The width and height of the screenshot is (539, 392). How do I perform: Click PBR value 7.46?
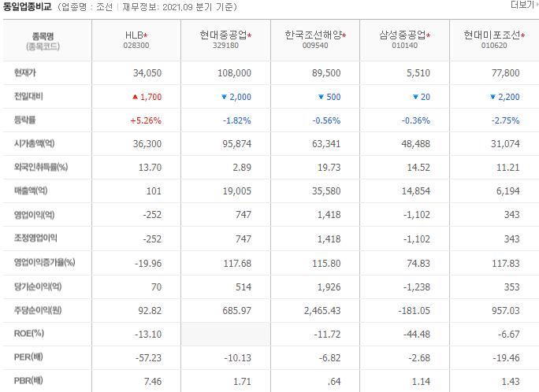coord(153,382)
